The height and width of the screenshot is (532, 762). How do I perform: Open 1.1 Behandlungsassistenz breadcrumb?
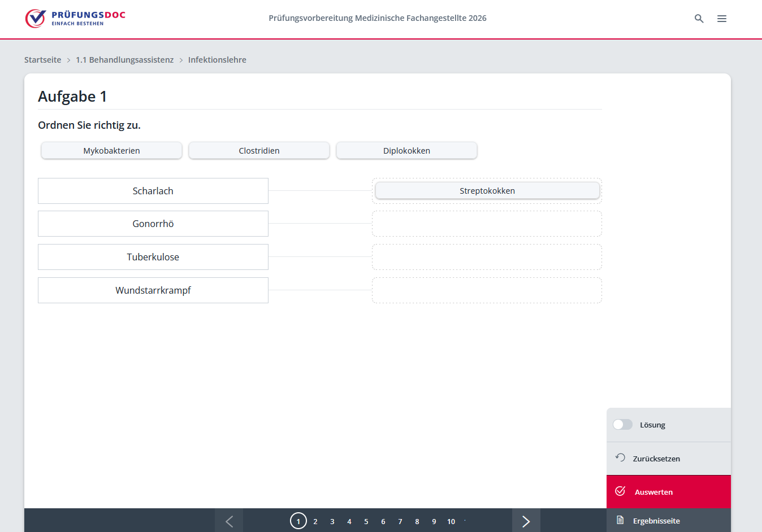[124, 60]
